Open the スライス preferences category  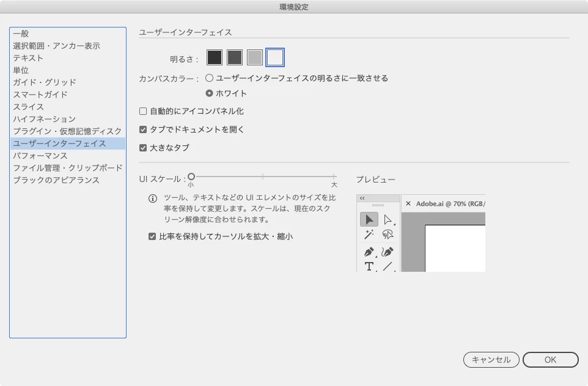67,107
